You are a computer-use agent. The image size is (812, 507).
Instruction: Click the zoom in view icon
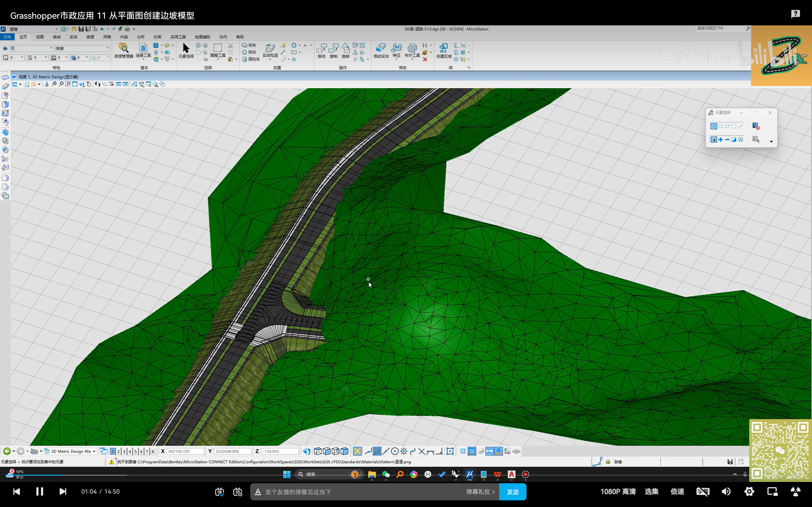pyautogui.click(x=54, y=84)
